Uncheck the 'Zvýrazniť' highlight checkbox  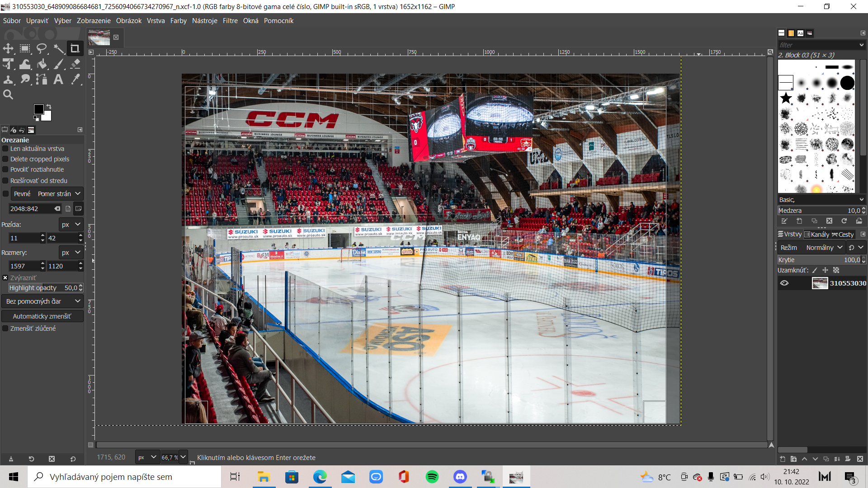coord(5,278)
